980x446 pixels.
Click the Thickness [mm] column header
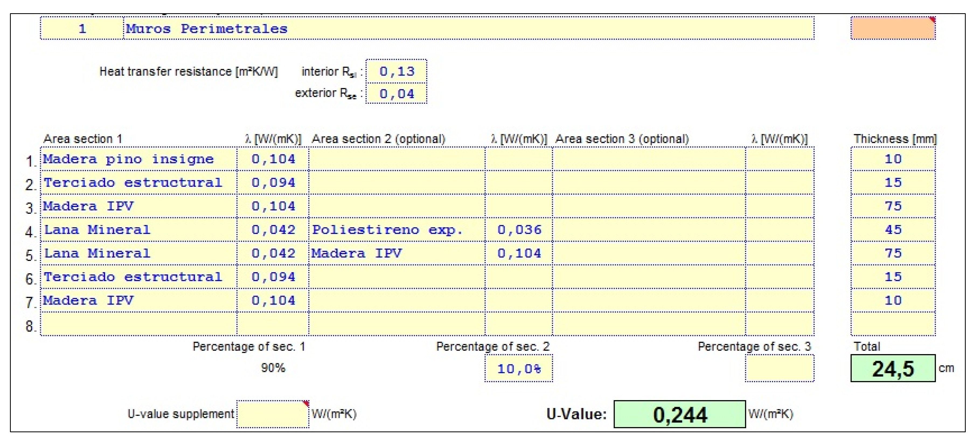(x=895, y=139)
